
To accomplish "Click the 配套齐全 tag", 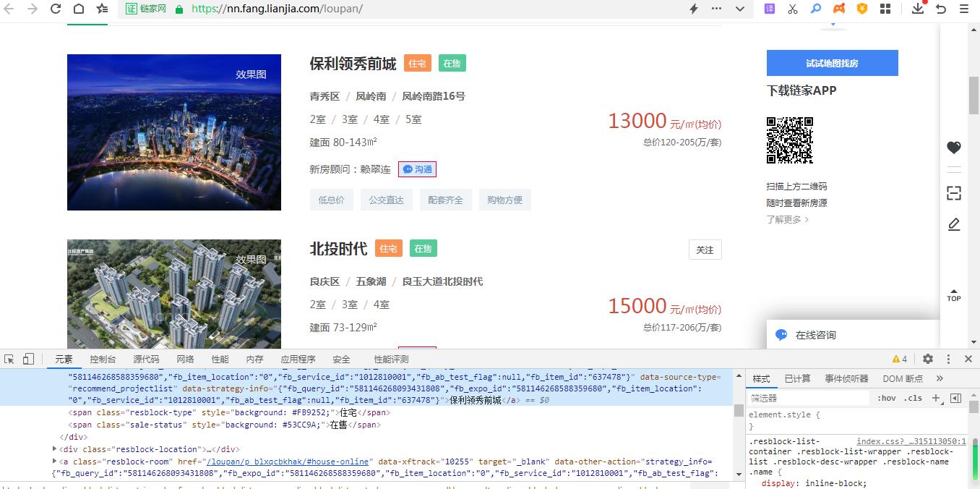I will pos(445,200).
